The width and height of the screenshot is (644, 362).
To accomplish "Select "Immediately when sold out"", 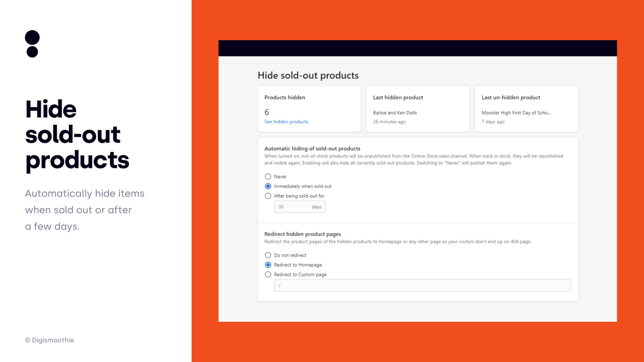I will [268, 186].
